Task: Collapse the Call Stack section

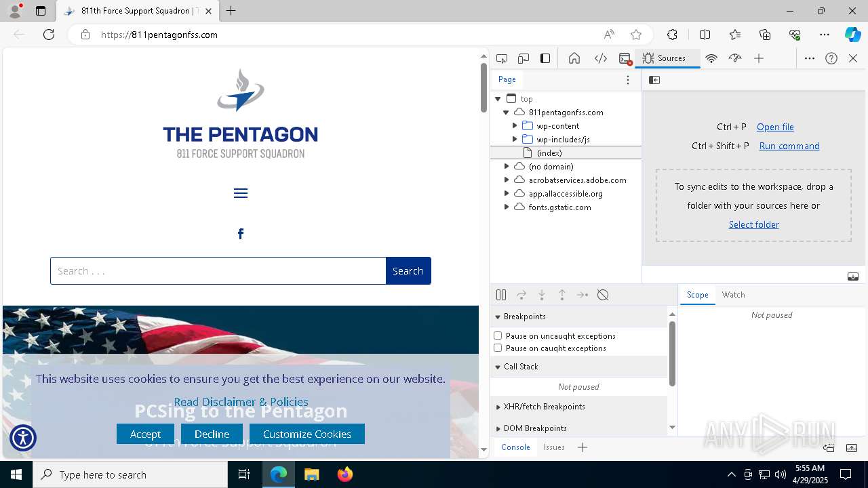Action: (579, 367)
